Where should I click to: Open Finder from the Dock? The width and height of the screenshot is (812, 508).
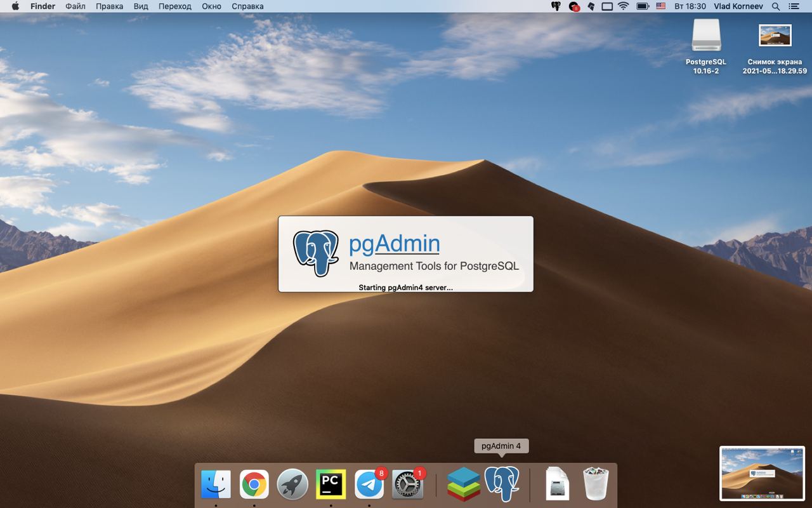[216, 485]
